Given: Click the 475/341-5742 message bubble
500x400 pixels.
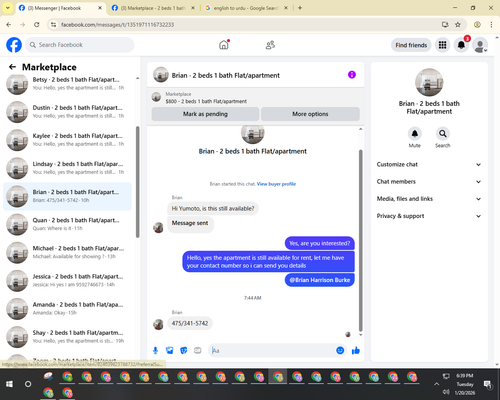Looking at the screenshot, I should coord(190,323).
